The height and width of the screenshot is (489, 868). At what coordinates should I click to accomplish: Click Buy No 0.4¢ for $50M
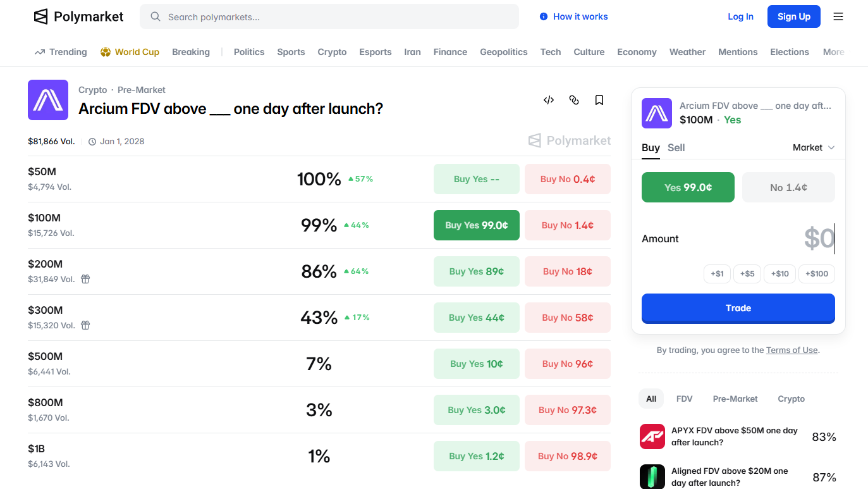(x=568, y=179)
